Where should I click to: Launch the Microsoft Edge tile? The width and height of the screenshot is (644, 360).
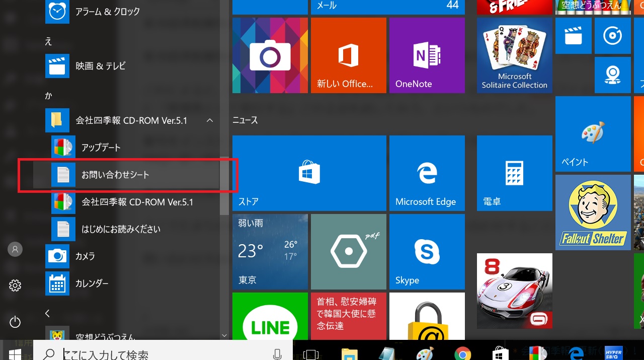[x=427, y=173]
